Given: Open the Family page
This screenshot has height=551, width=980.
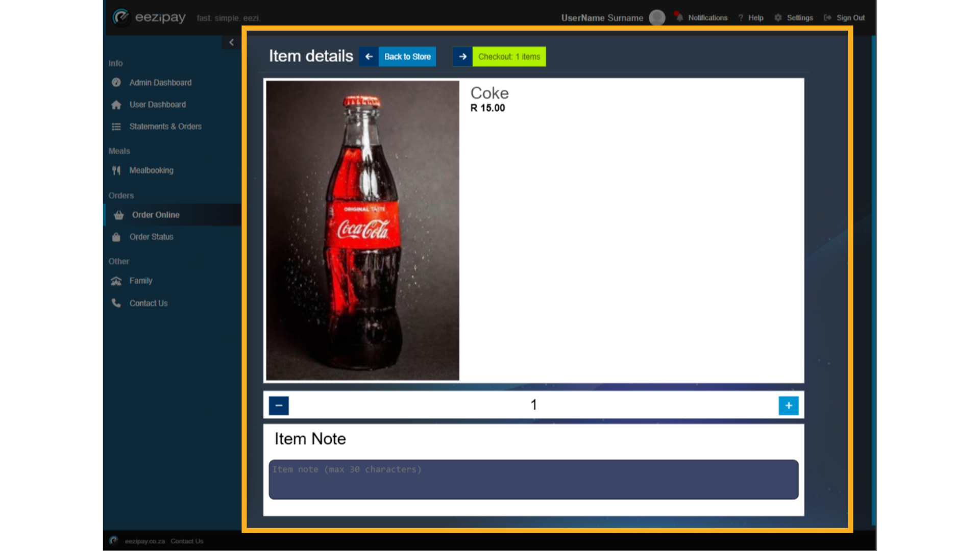Looking at the screenshot, I should (141, 281).
